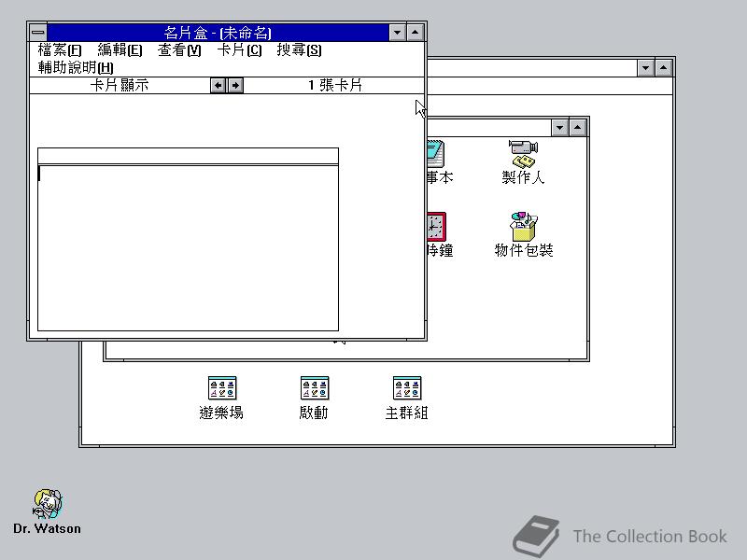The width and height of the screenshot is (747, 560).
Task: Click the 1 張卡片 card count text
Action: tap(335, 85)
